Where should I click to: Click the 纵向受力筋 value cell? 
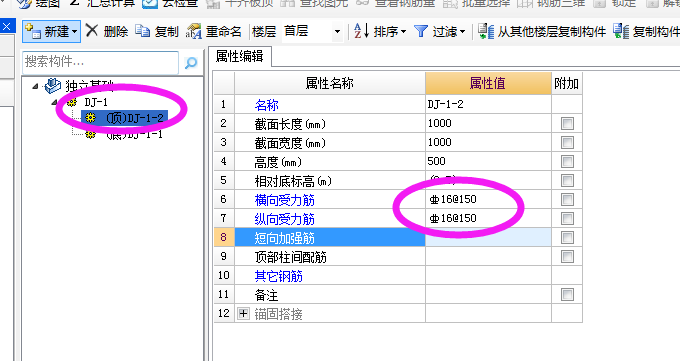tap(488, 218)
